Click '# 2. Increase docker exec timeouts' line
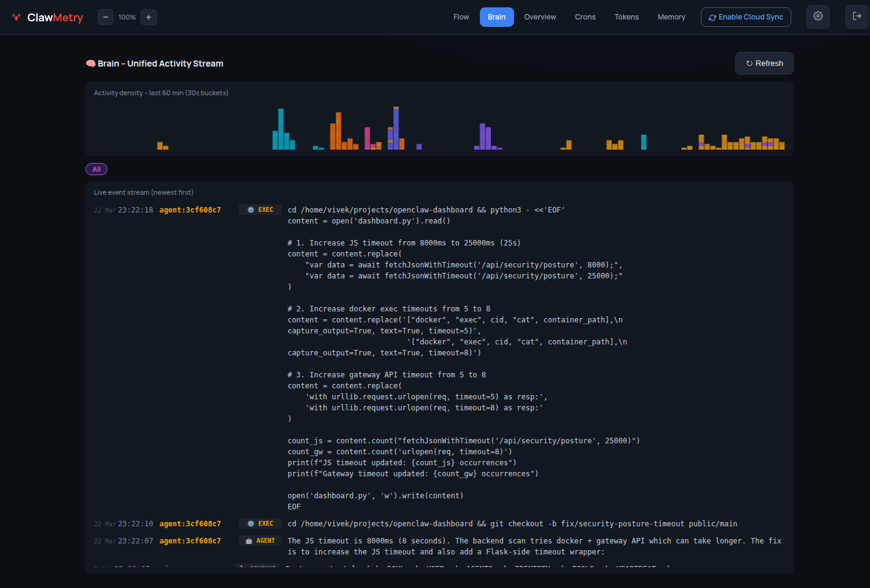The height and width of the screenshot is (588, 870). [x=389, y=308]
